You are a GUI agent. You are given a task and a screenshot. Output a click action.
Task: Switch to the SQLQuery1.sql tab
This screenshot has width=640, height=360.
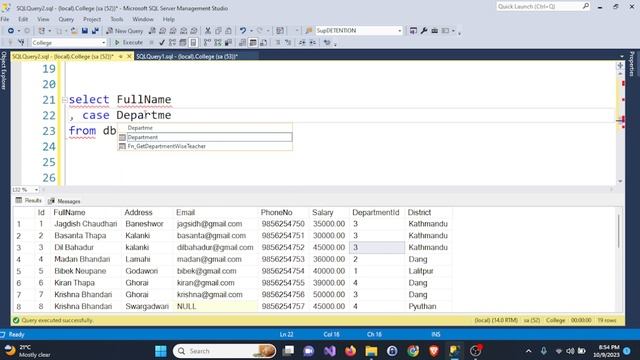(x=187, y=56)
